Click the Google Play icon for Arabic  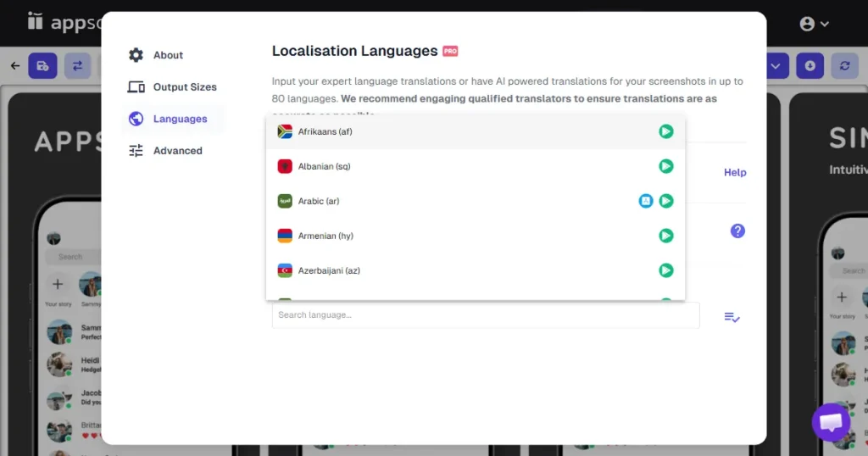pyautogui.click(x=666, y=201)
